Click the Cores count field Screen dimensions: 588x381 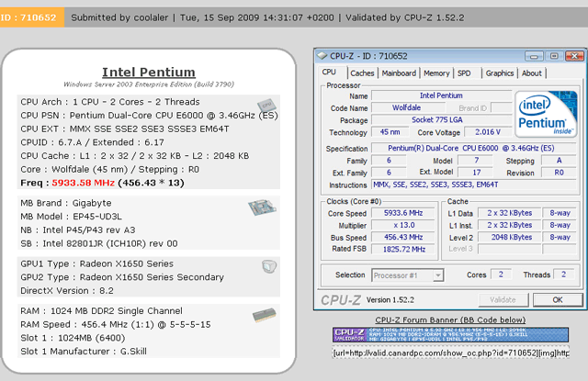(501, 275)
